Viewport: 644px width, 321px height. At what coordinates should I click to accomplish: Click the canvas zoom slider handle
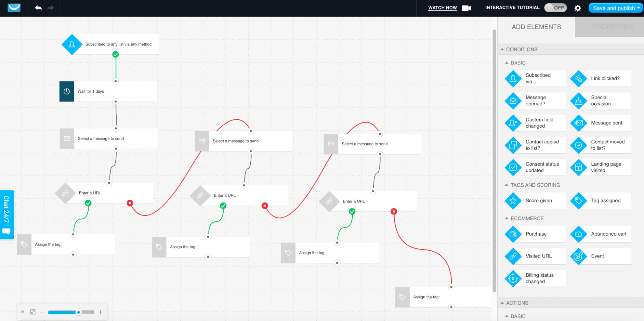79,312
